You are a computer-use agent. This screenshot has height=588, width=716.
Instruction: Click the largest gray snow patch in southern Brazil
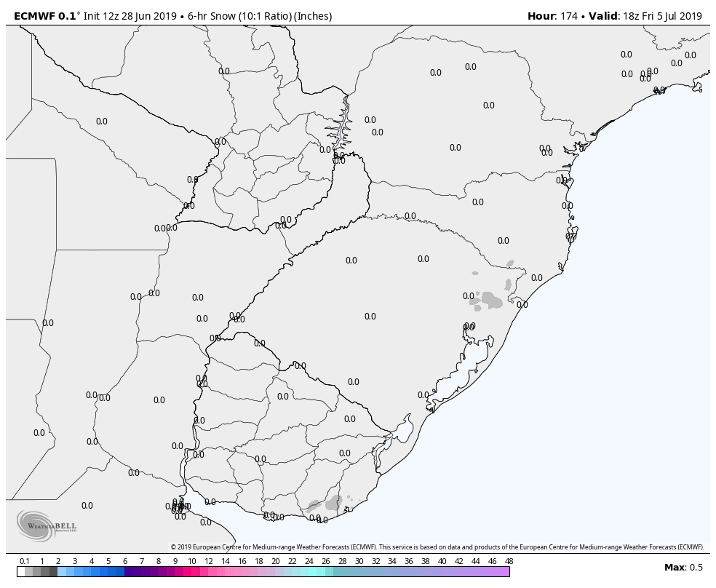pyautogui.click(x=490, y=299)
